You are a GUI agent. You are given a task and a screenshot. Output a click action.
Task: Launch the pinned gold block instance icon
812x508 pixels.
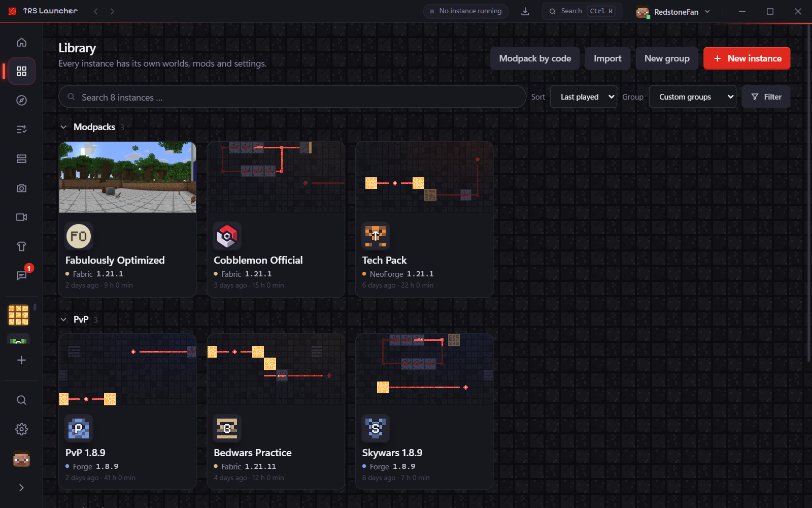(x=19, y=315)
